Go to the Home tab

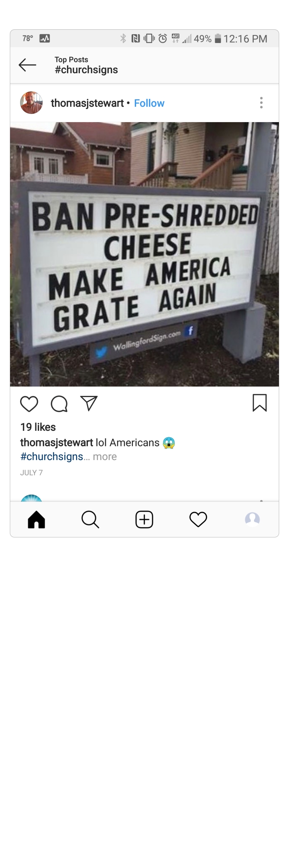37,519
